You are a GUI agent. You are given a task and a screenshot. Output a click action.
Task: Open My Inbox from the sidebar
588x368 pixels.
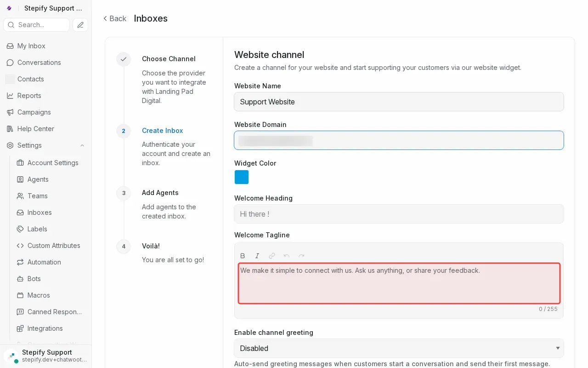[31, 46]
